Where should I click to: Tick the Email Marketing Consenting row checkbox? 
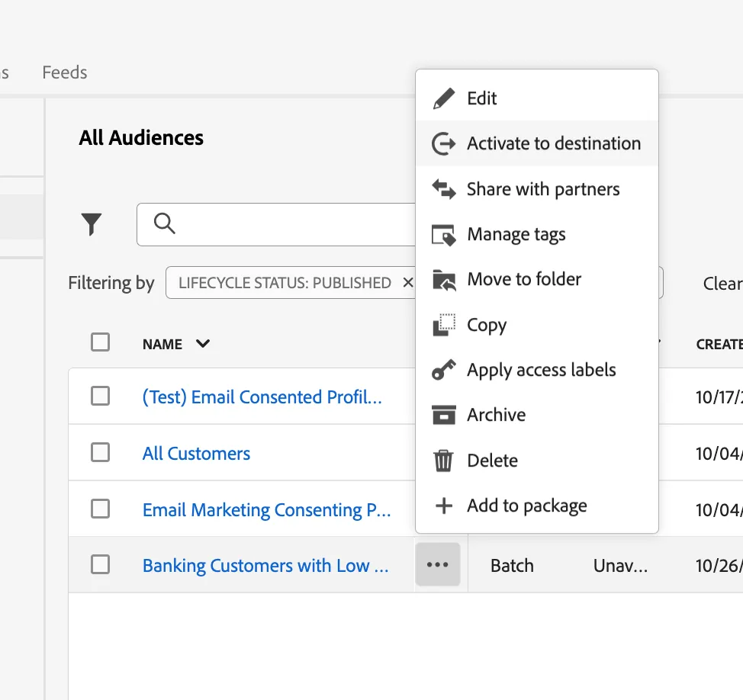click(x=101, y=509)
